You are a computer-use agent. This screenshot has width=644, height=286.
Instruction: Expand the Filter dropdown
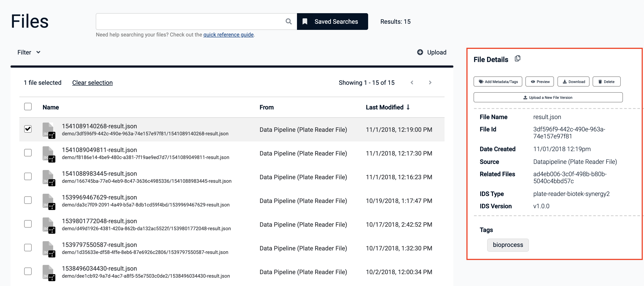tap(29, 52)
